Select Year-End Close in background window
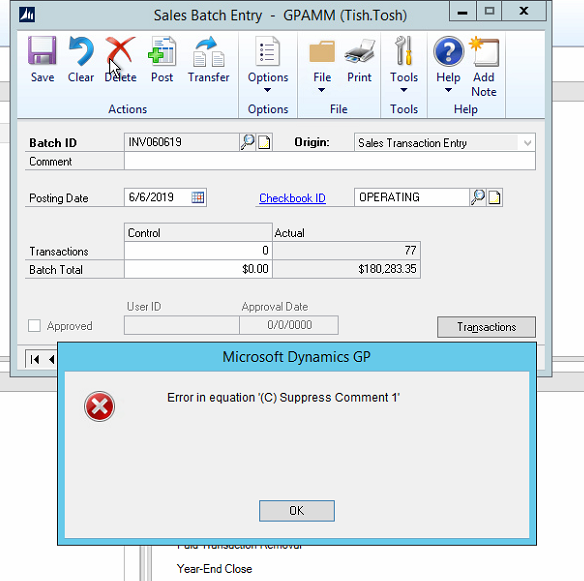The height and width of the screenshot is (581, 584). [x=214, y=569]
